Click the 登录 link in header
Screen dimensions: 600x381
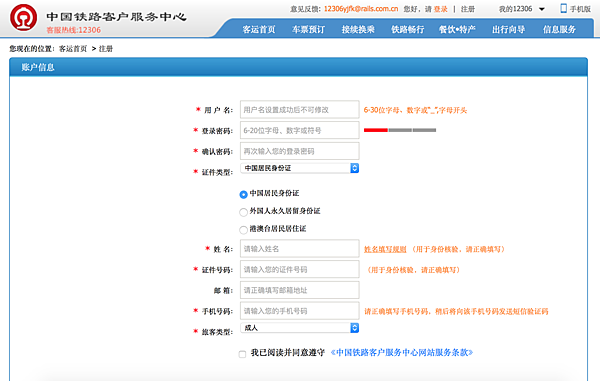tap(440, 9)
